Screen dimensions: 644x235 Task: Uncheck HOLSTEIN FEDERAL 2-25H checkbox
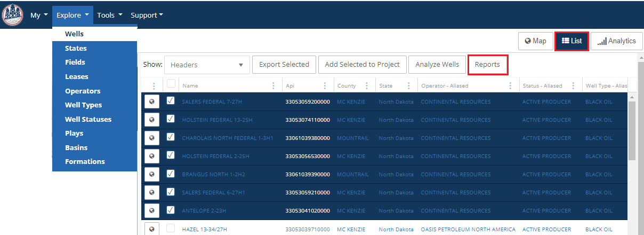click(x=171, y=155)
